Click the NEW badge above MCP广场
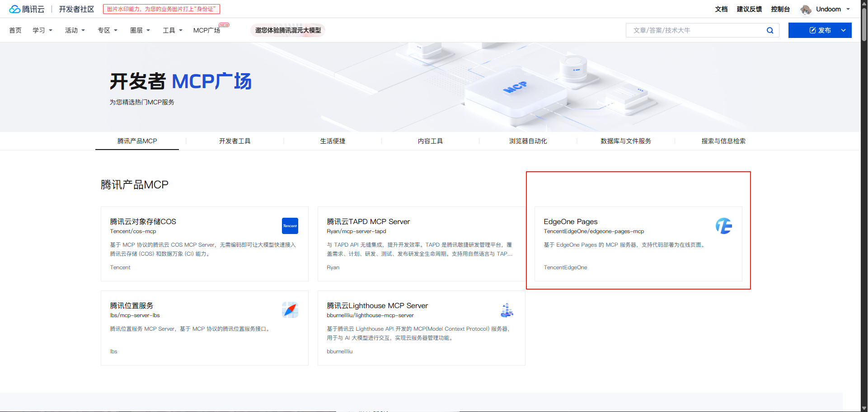This screenshot has width=868, height=412. pos(224,25)
